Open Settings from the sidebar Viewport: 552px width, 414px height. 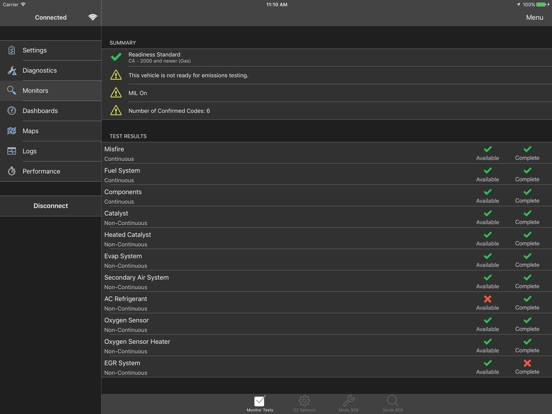[x=51, y=50]
